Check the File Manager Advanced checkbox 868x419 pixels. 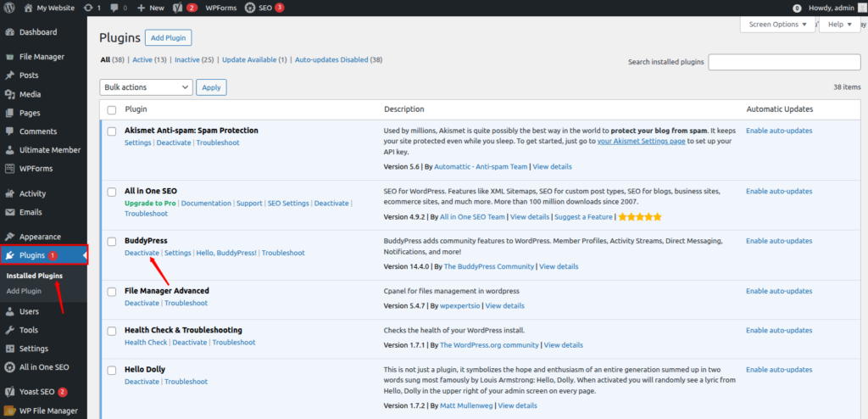pos(112,292)
